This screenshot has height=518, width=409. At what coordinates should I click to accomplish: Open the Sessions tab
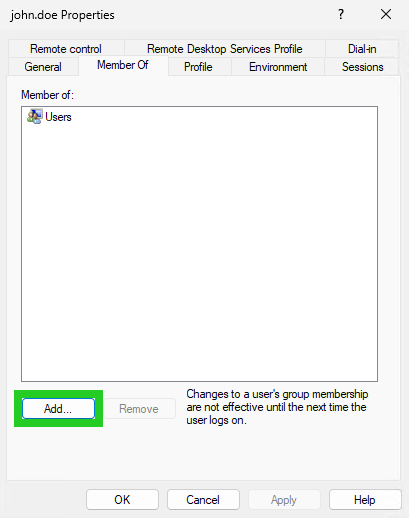(362, 67)
